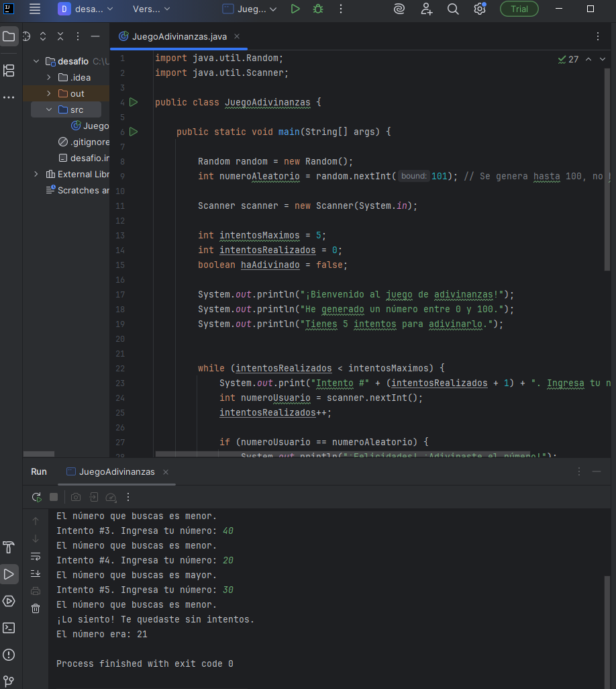Select the JuegoAdivinanzas run tab

[x=117, y=472]
